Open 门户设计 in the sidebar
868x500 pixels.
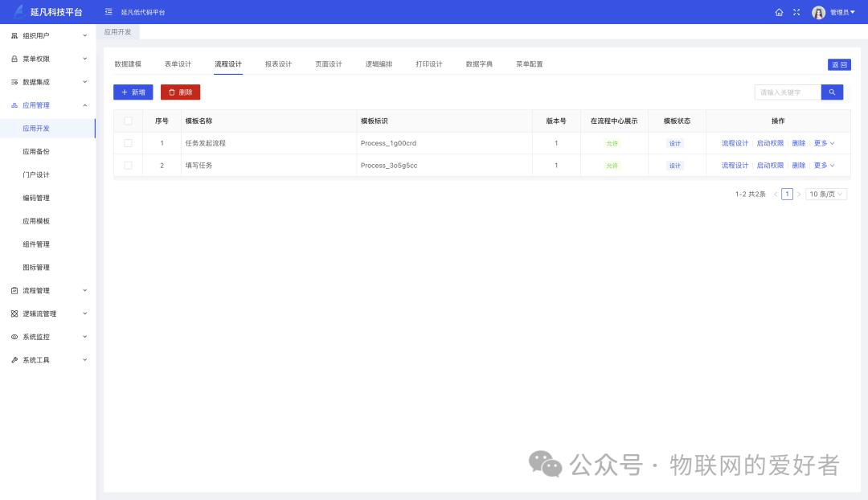pos(36,175)
